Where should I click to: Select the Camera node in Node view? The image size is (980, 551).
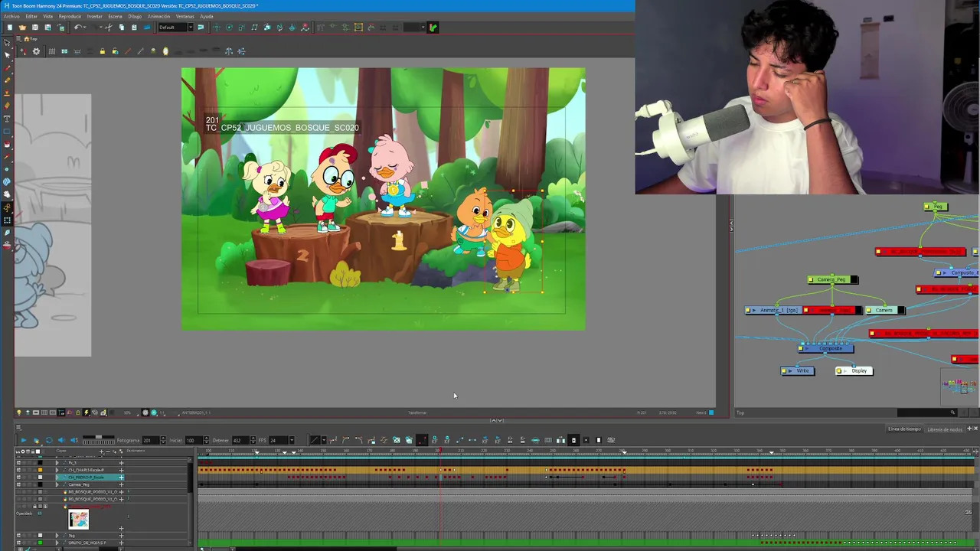[884, 311]
